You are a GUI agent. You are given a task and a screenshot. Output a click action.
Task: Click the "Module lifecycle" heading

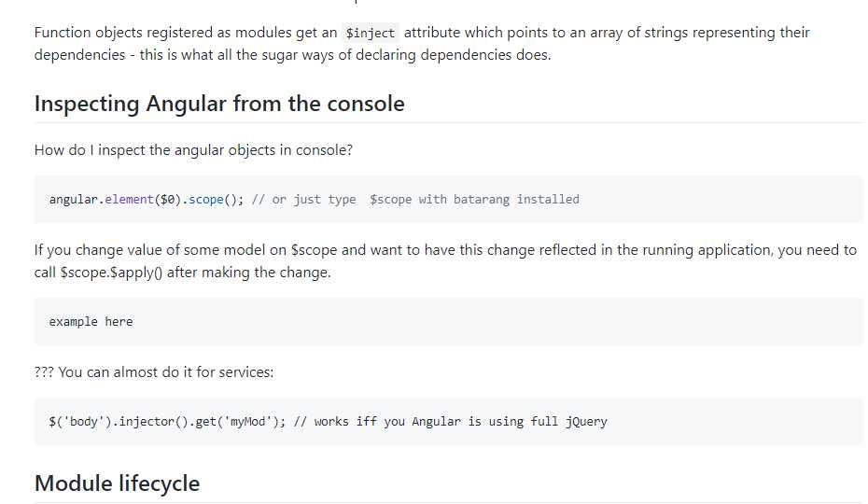tap(117, 483)
